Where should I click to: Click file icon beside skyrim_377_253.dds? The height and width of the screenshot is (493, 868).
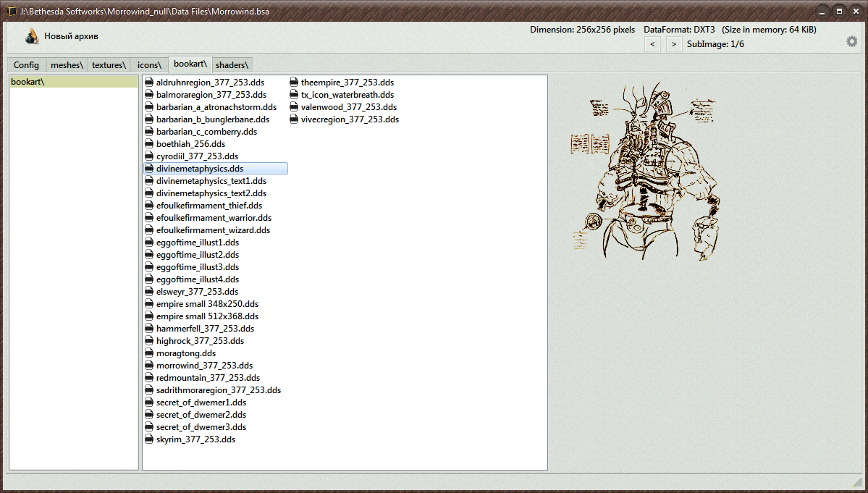[x=149, y=439]
